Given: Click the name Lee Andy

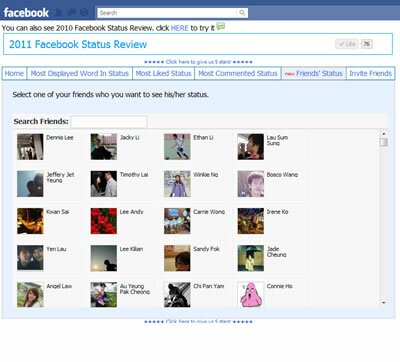Looking at the screenshot, I should [132, 212].
